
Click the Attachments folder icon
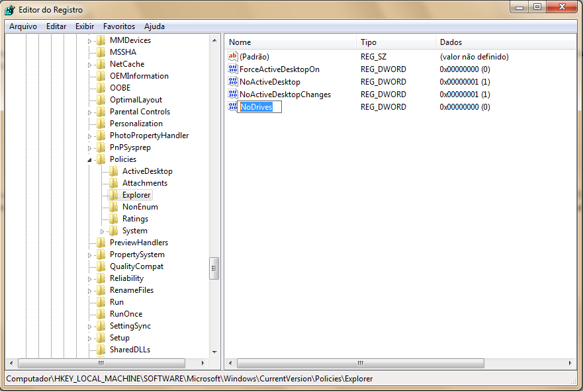click(113, 183)
